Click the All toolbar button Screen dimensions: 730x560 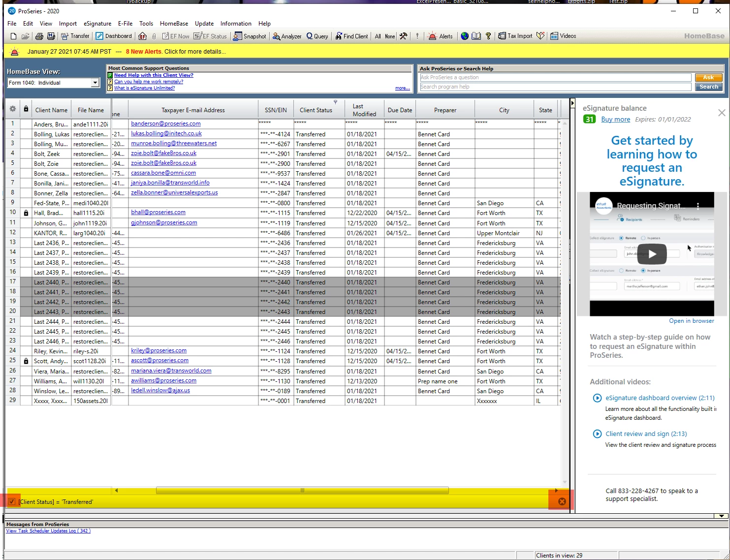pyautogui.click(x=378, y=36)
